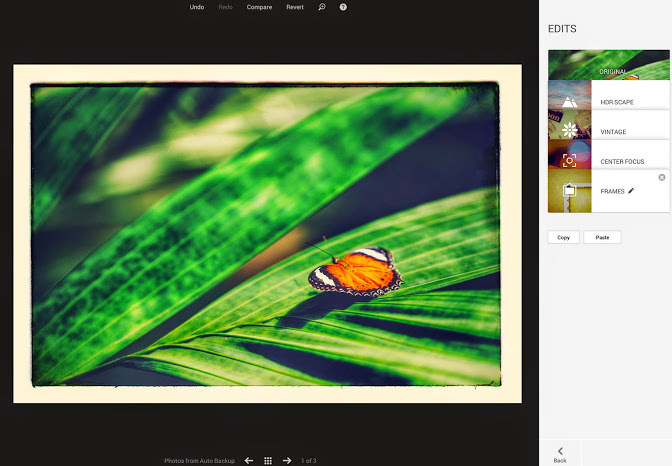Select the Original edit thumbnail
Viewport: 672px width, 466px height.
point(607,65)
